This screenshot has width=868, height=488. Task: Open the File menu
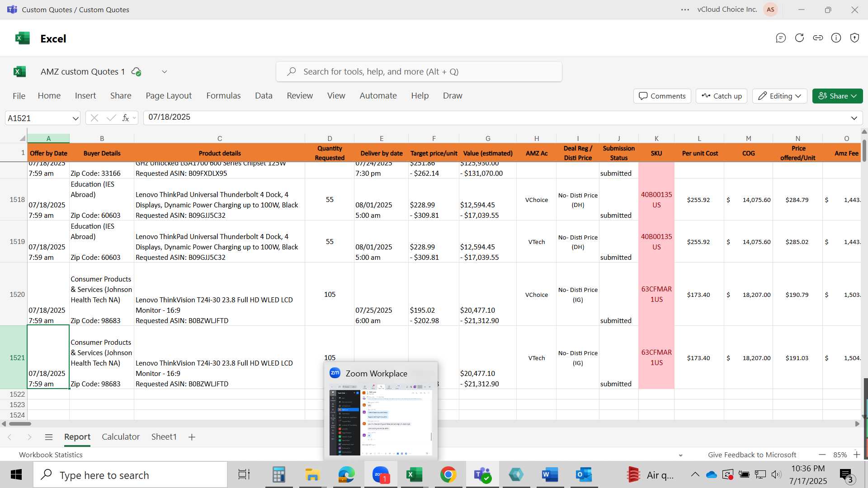click(19, 96)
